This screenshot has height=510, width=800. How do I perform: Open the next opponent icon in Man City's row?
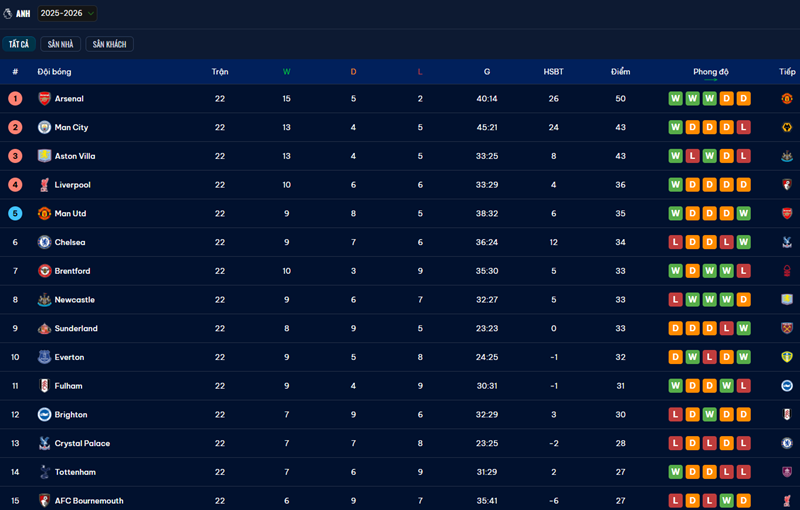click(x=786, y=128)
